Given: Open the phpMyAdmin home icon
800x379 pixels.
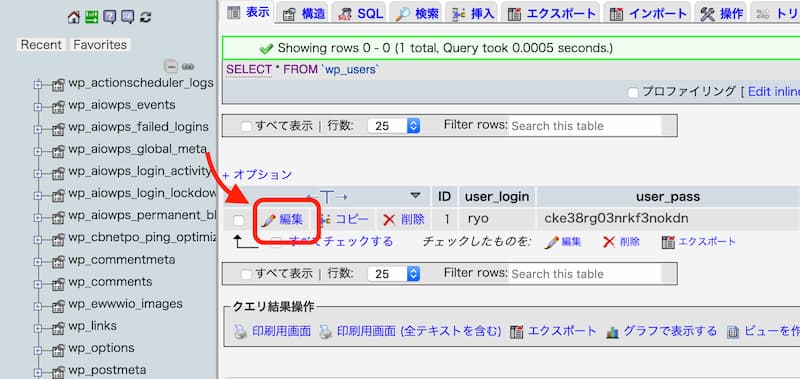Looking at the screenshot, I should tap(73, 17).
